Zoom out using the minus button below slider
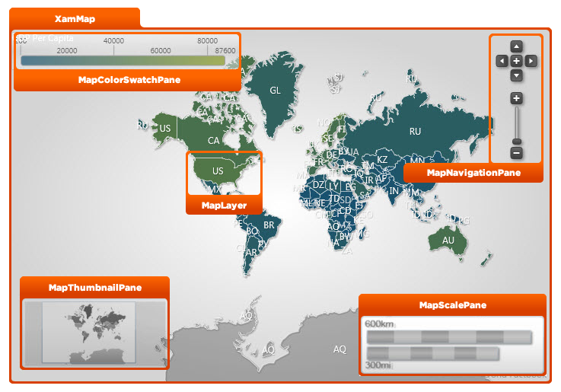561x392 pixels. (x=516, y=153)
